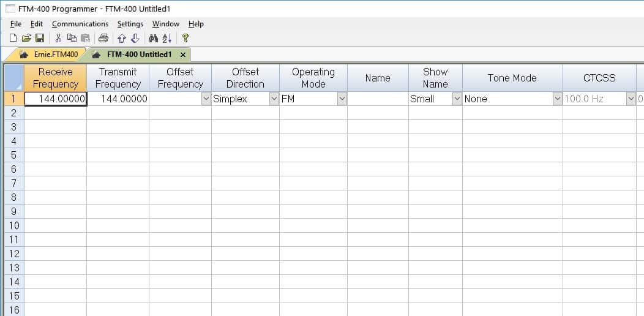The width and height of the screenshot is (644, 316).
Task: Open the Settings menu
Action: 130,24
